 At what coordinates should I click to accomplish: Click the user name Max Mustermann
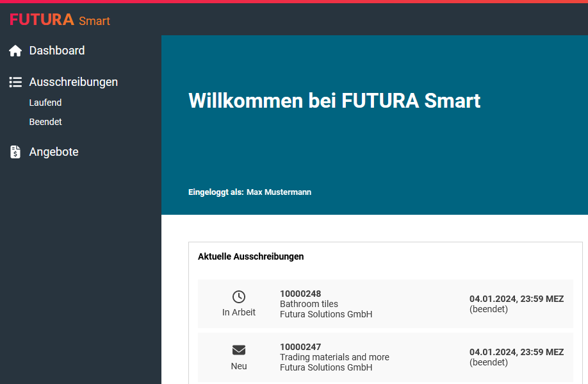tap(279, 192)
